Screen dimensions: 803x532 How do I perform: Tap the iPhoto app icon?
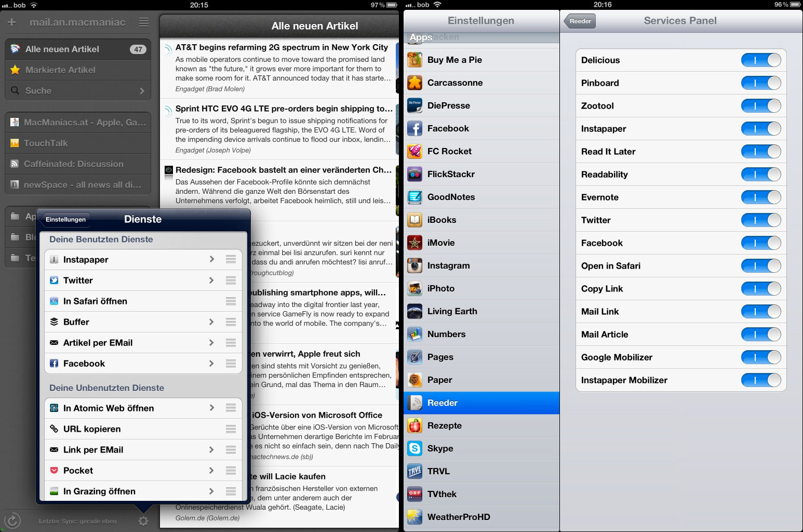click(414, 288)
